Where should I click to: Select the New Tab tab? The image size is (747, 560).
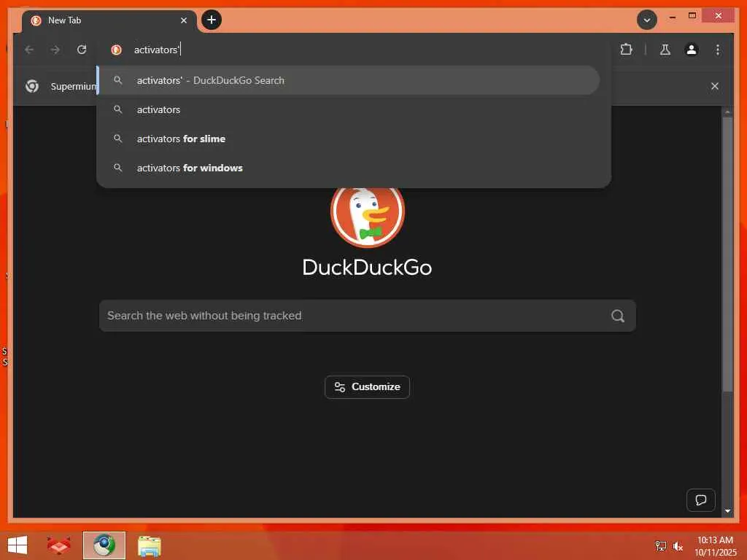pos(109,20)
